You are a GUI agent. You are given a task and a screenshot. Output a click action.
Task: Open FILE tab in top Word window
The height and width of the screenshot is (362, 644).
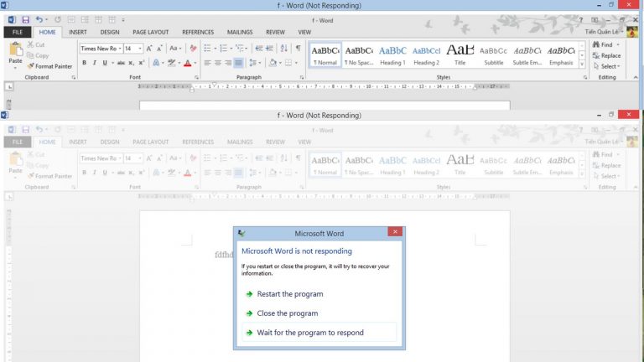point(18,32)
